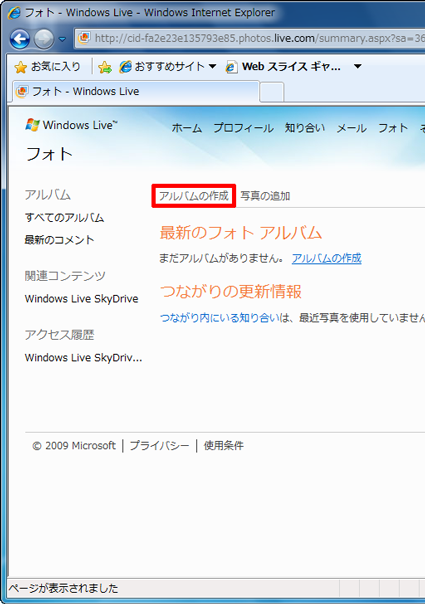The image size is (425, 604).
Task: Click the Windows Live logo
Action: (71, 125)
